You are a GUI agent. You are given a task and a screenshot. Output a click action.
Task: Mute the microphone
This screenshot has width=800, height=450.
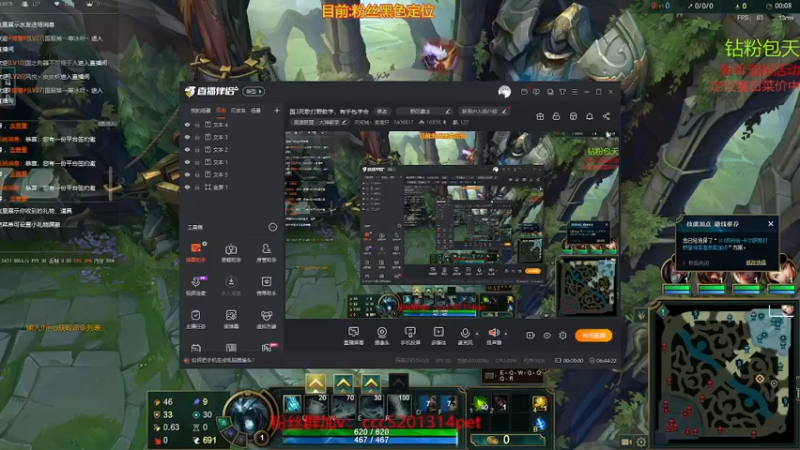click(x=465, y=336)
